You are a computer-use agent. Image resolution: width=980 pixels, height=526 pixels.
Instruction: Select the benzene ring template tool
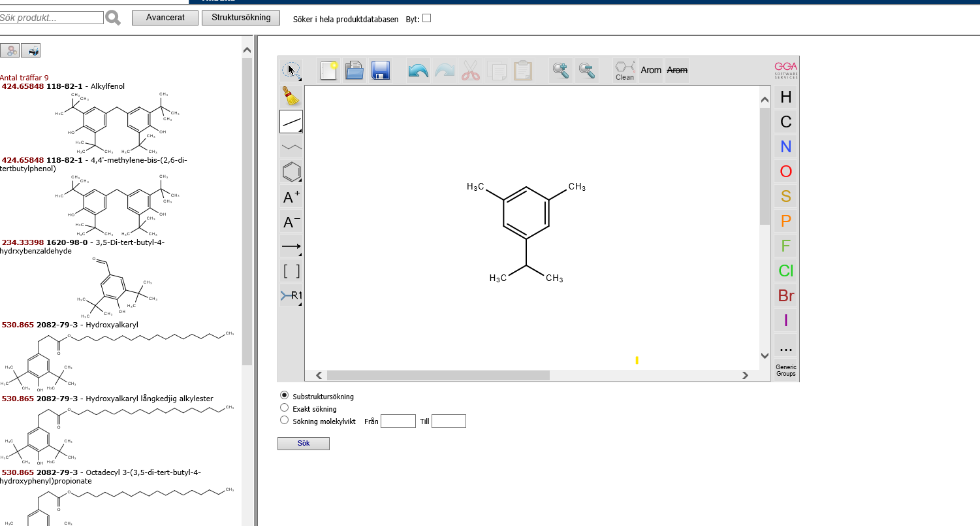(291, 172)
